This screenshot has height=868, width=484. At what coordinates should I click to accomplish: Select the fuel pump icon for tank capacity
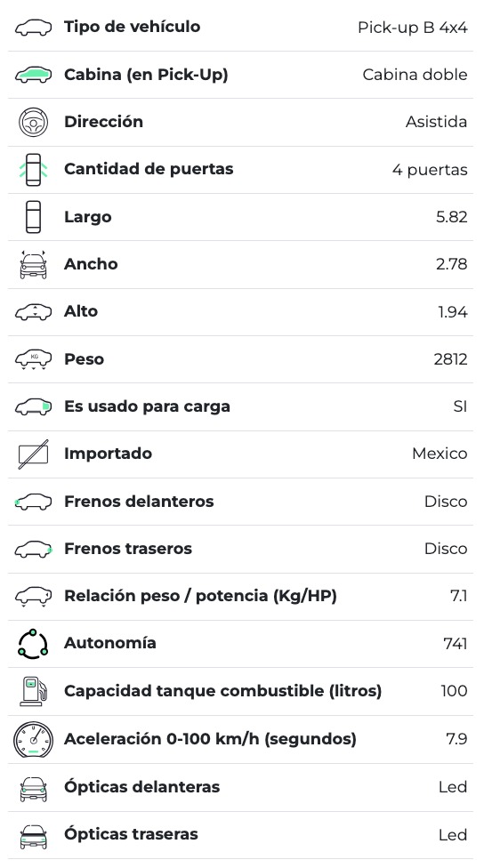click(33, 691)
